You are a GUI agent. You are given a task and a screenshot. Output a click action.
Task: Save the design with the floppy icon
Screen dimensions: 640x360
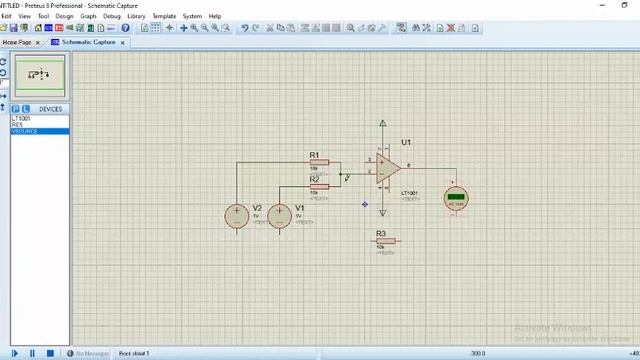coord(13,28)
